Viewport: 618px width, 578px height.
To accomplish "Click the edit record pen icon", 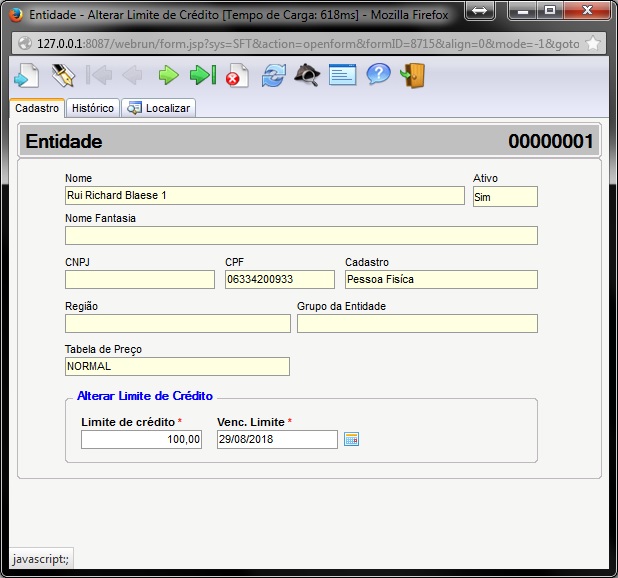I will click(x=63, y=75).
